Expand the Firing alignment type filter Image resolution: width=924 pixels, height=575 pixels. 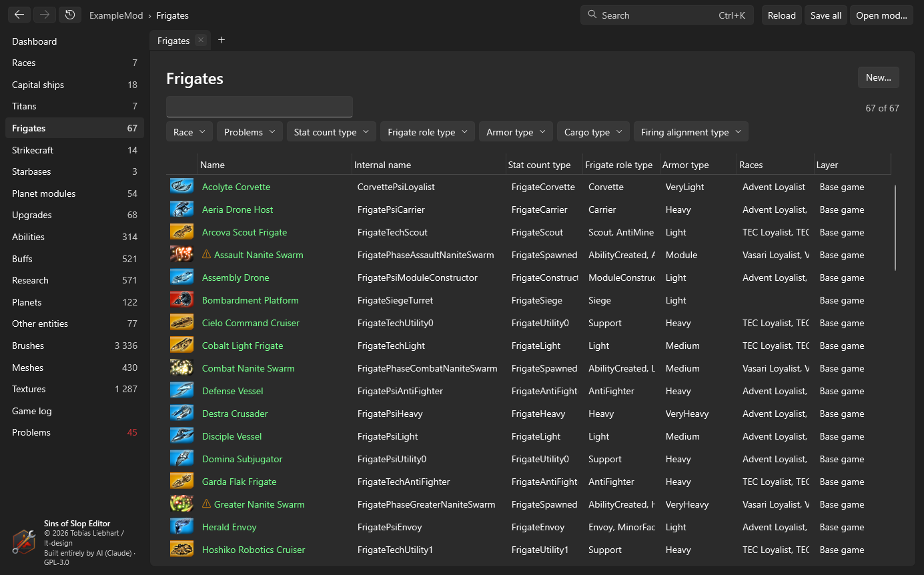pos(691,132)
